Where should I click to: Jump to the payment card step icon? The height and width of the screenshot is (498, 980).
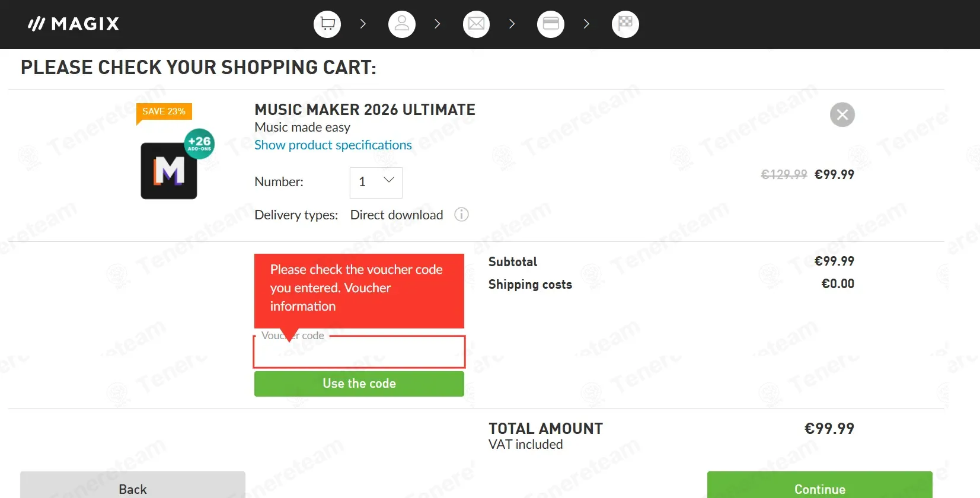click(x=551, y=24)
